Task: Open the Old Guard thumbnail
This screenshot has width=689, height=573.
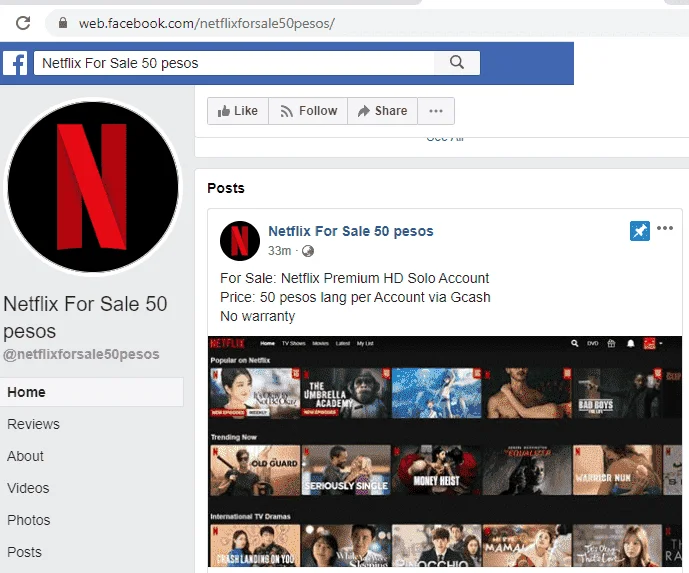Action: (x=255, y=470)
